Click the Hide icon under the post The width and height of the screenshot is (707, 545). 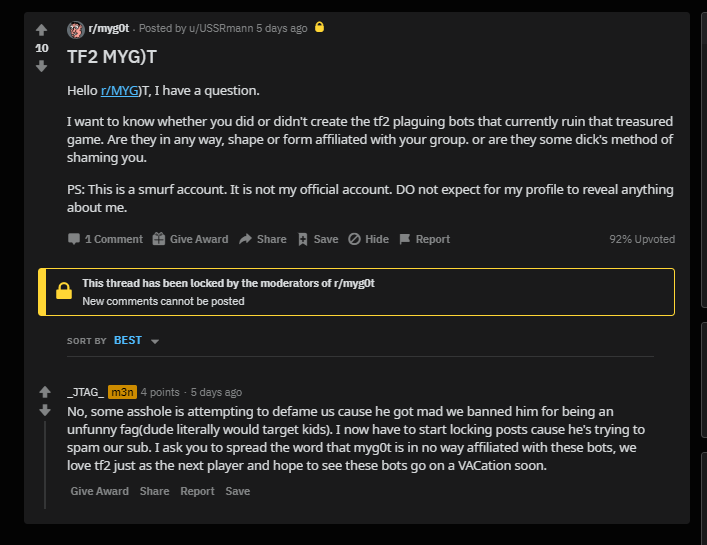354,239
